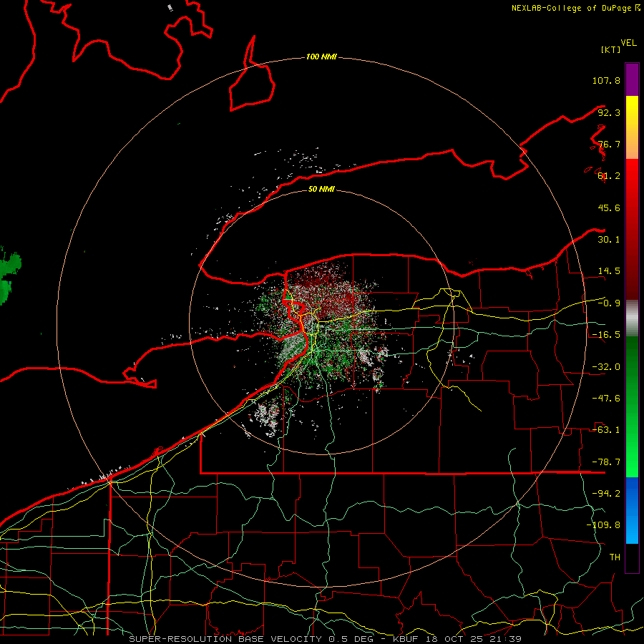Click the 61.2 velocity scale value

pos(609,176)
